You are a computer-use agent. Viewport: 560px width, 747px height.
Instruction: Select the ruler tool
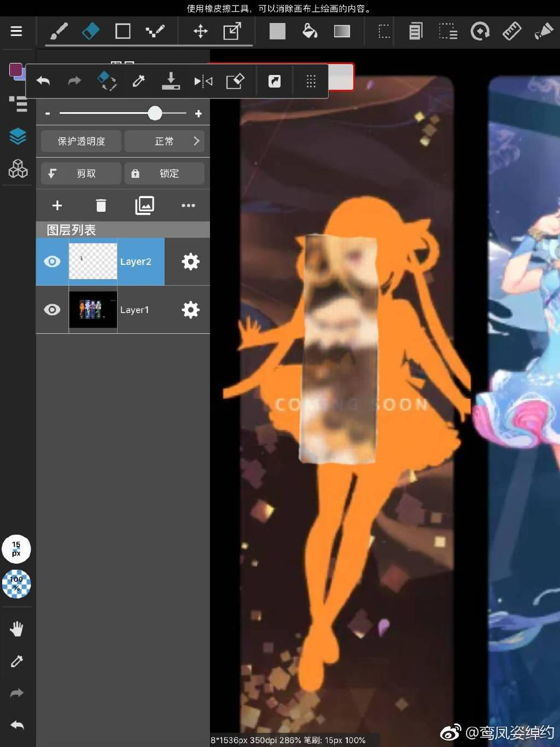point(512,31)
